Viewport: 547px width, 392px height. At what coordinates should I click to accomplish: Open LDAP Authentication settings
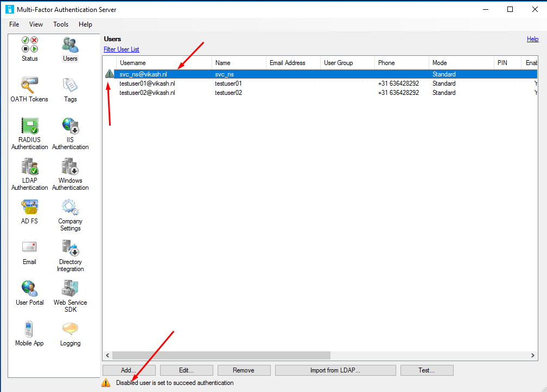click(x=30, y=166)
